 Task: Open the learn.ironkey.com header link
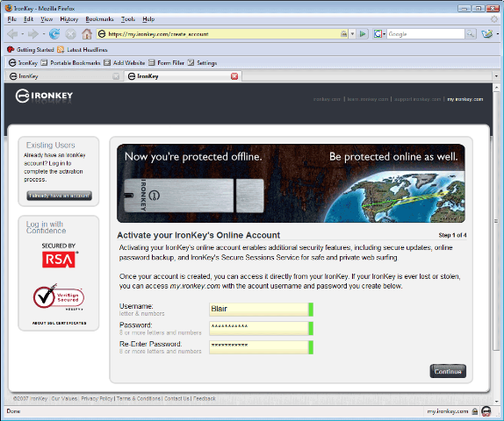[368, 99]
